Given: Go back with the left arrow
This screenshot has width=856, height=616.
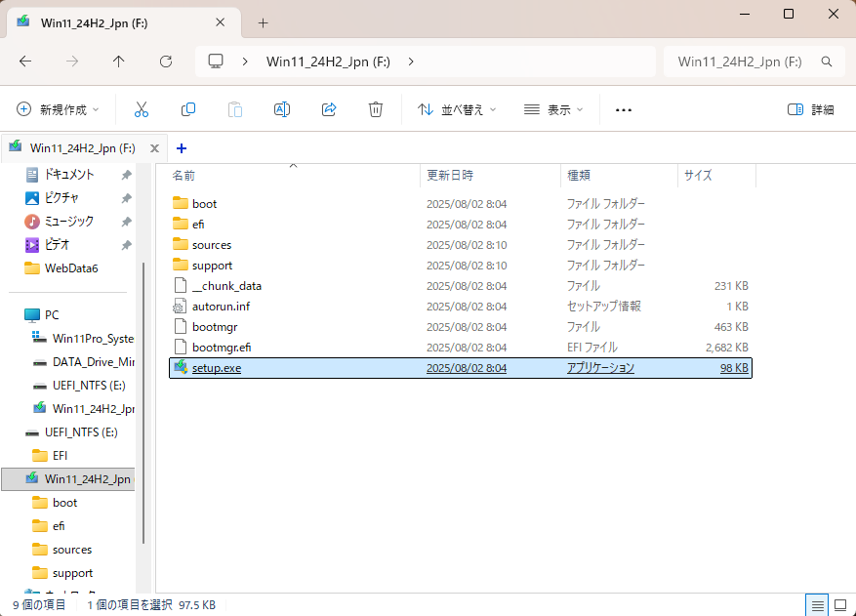Looking at the screenshot, I should tap(25, 62).
